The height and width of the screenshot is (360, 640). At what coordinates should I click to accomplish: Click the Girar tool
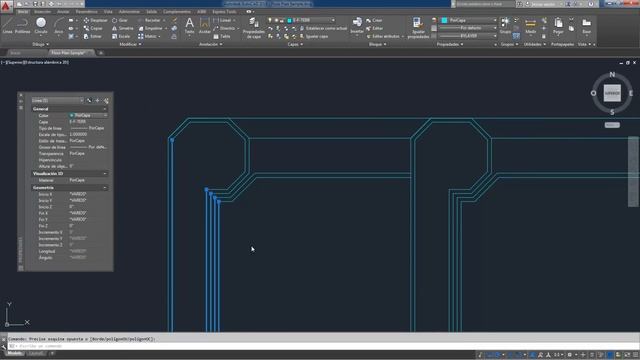pos(120,20)
